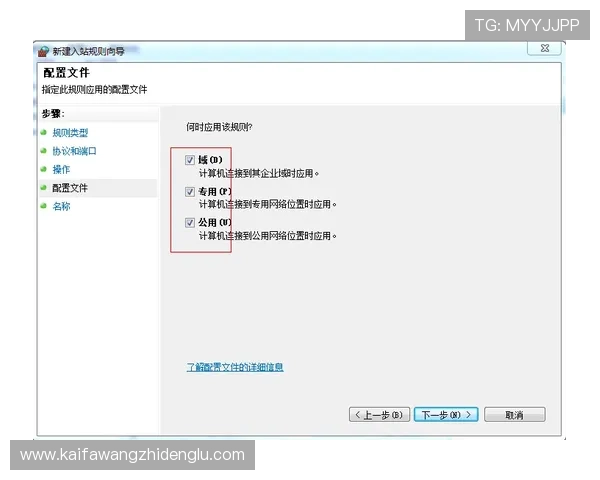Close the 新建入站规则向导 window
The width and height of the screenshot is (600, 480).
pos(545,48)
